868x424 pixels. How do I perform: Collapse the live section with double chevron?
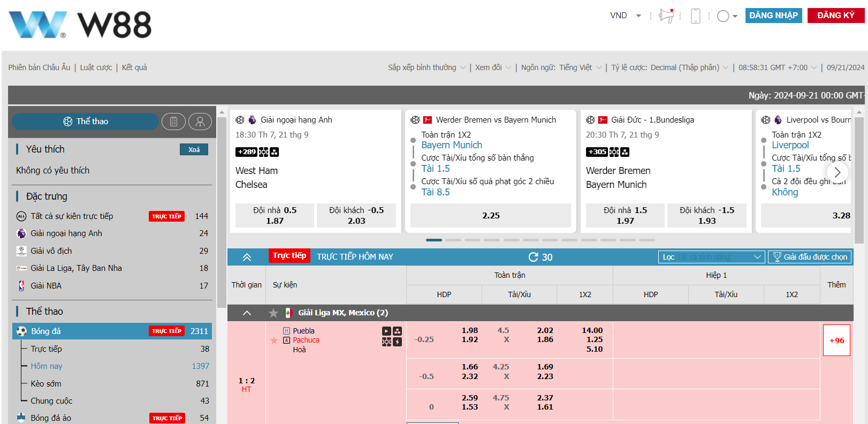click(247, 257)
